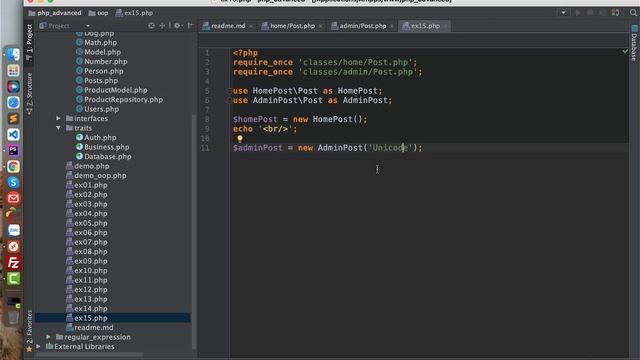Open Auth.php trait file
The width and height of the screenshot is (640, 360).
100,138
